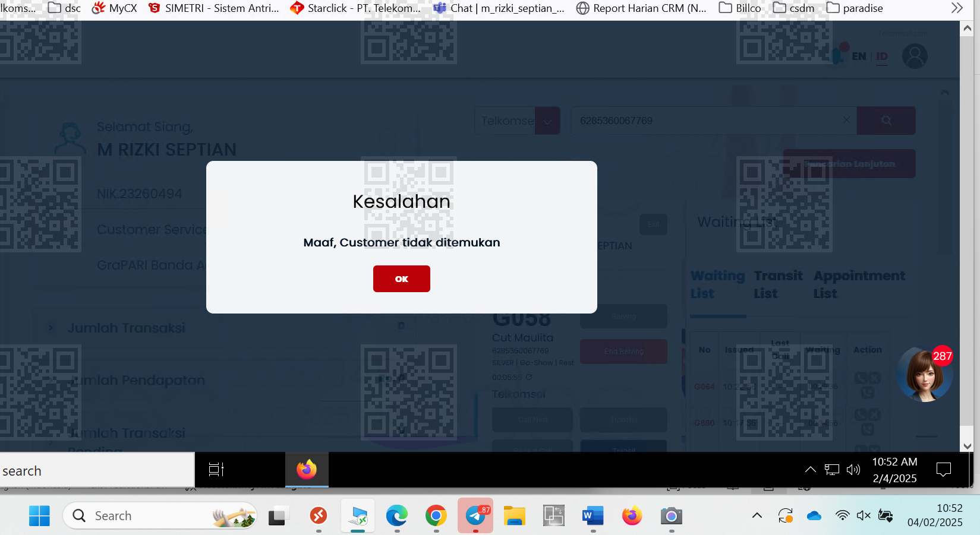Click the Serving button
Image resolution: width=980 pixels, height=535 pixels.
623,316
